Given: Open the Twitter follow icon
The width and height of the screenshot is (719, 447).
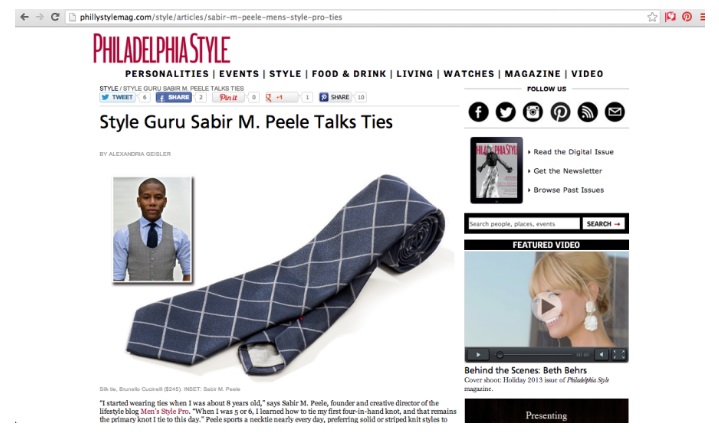Looking at the screenshot, I should click(x=505, y=112).
